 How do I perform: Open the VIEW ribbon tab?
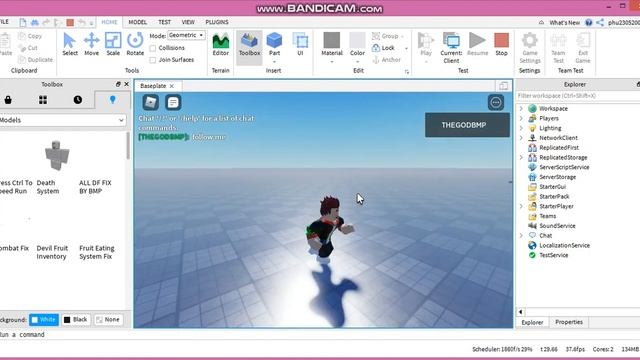pos(188,22)
